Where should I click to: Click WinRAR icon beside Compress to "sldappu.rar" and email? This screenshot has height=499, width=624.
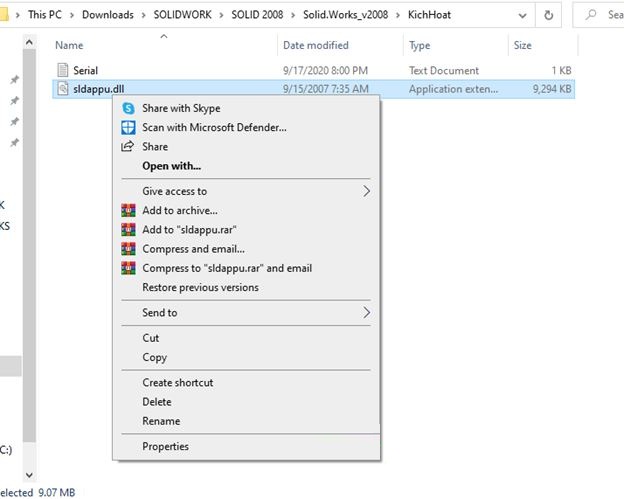pyautogui.click(x=128, y=268)
